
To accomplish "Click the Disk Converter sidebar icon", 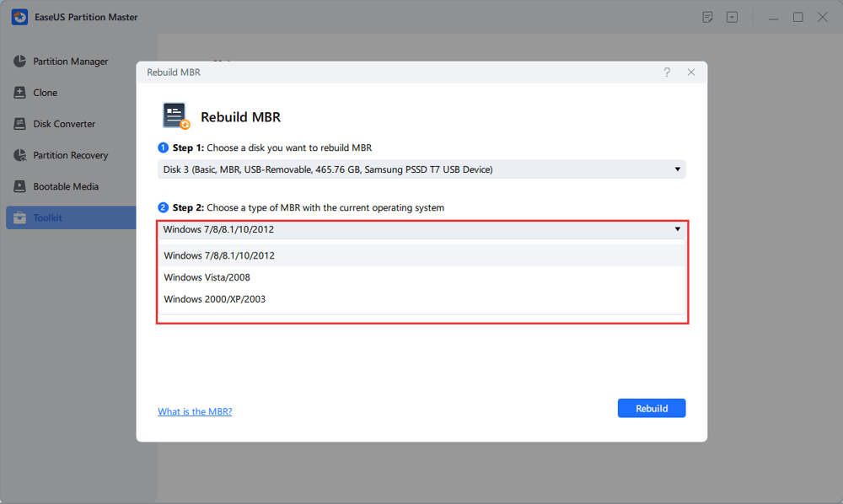I will (19, 124).
